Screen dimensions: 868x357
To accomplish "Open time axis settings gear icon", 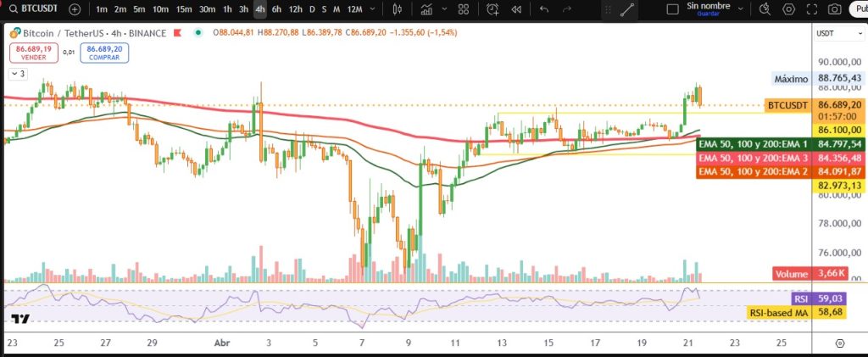I will [839, 343].
